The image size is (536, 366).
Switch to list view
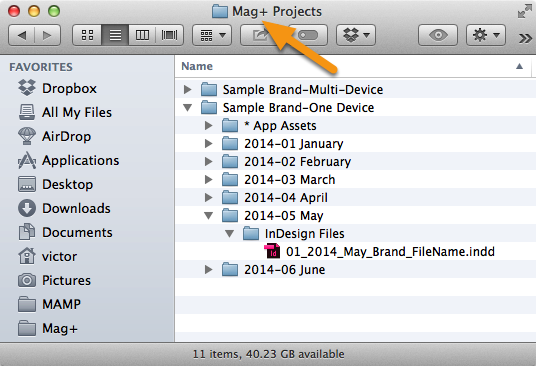115,35
